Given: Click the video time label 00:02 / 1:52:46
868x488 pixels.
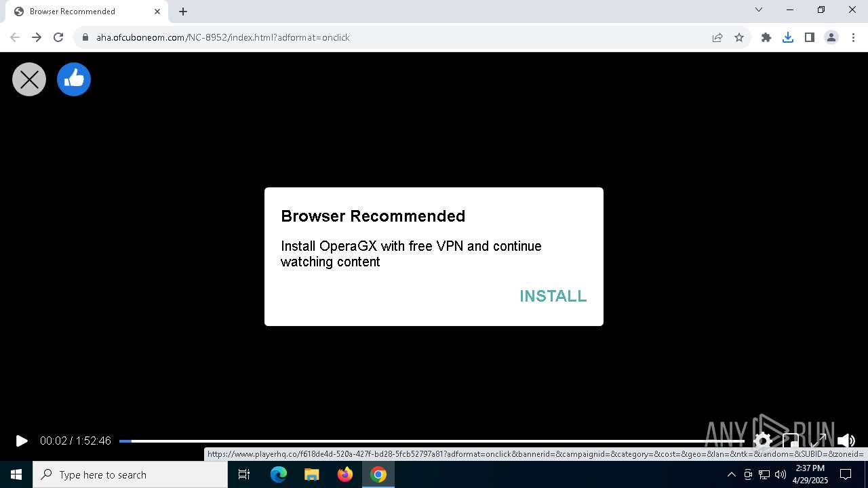Looking at the screenshot, I should click(75, 441).
